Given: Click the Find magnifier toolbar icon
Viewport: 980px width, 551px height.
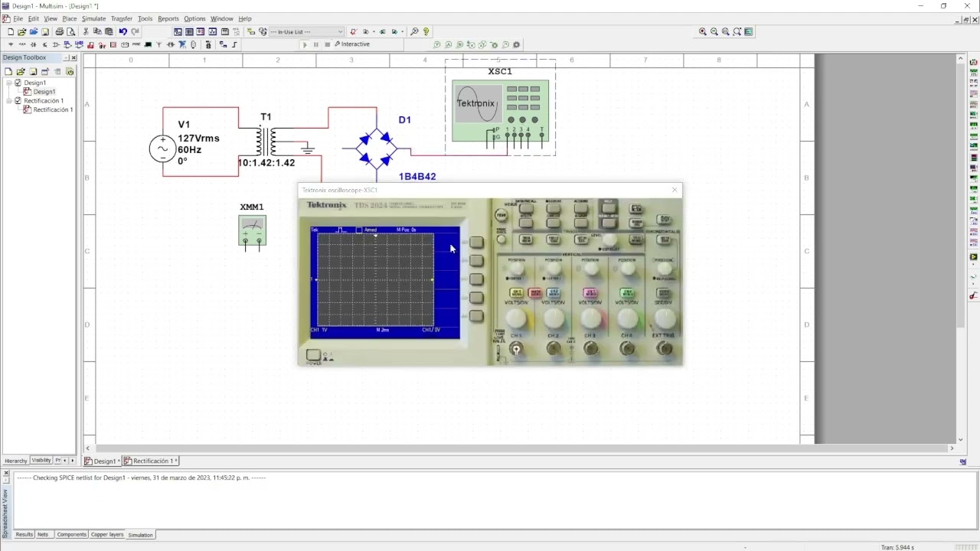Looking at the screenshot, I should coord(414,31).
